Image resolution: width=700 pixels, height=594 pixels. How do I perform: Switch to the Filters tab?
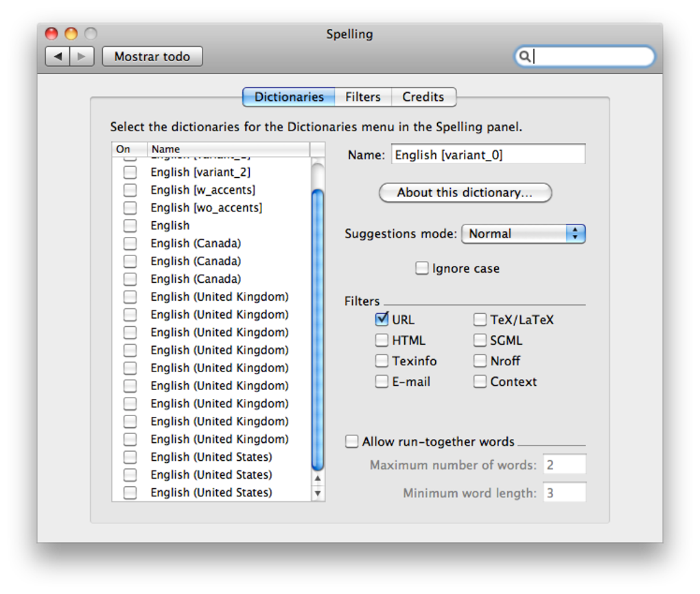click(x=362, y=97)
